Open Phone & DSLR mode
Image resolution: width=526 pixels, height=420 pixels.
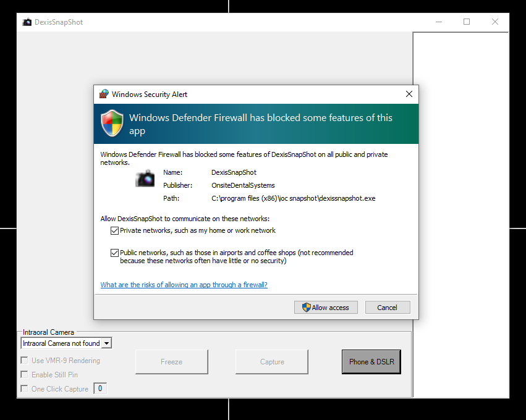(371, 362)
